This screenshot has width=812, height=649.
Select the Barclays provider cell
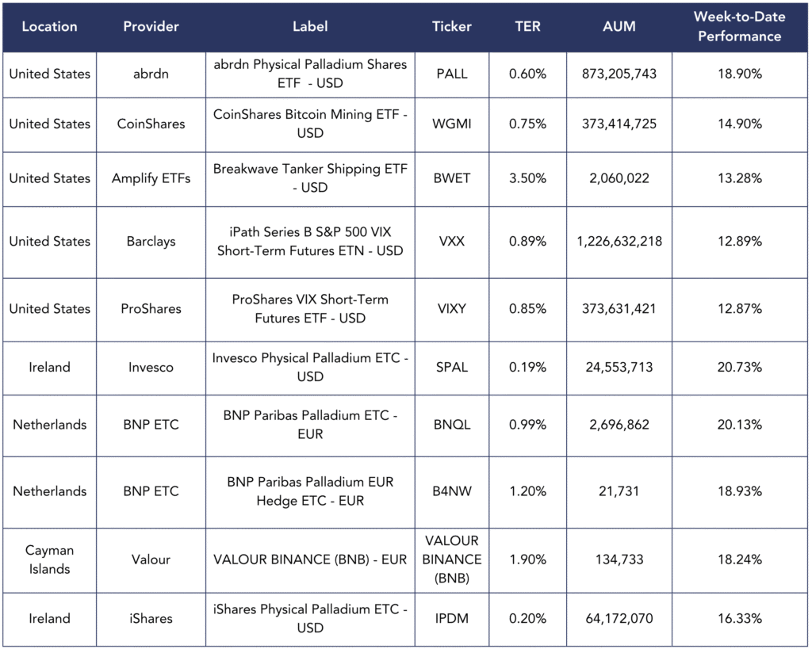(151, 241)
